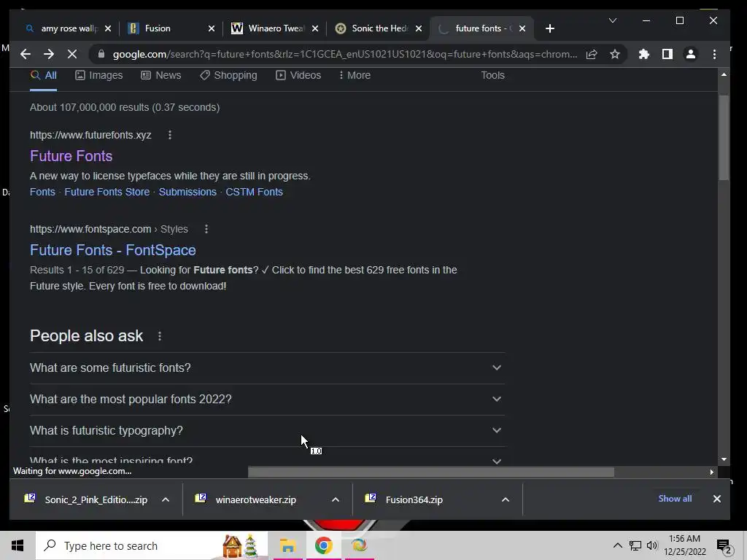The height and width of the screenshot is (560, 747).
Task: Open the notification center icon
Action: pyautogui.click(x=724, y=546)
